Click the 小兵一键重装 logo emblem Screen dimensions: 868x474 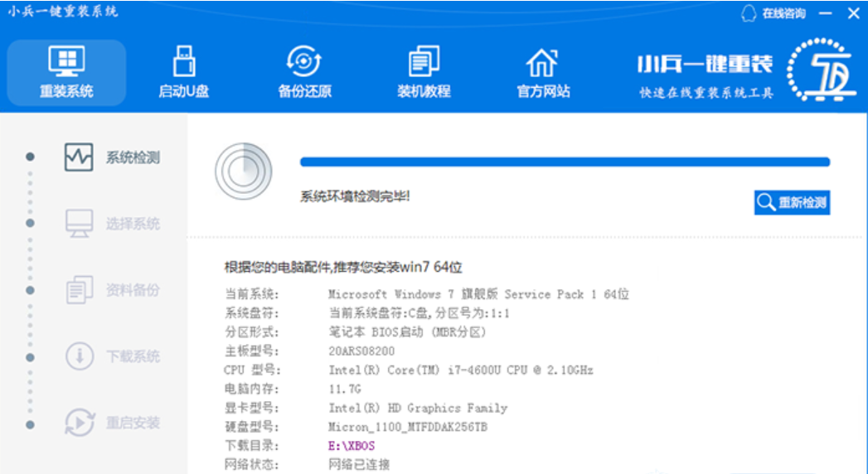[821, 70]
